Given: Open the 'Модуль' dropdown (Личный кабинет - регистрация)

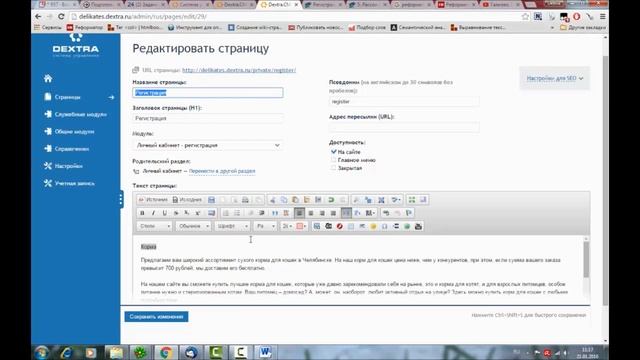Looking at the screenshot, I should coord(208,145).
